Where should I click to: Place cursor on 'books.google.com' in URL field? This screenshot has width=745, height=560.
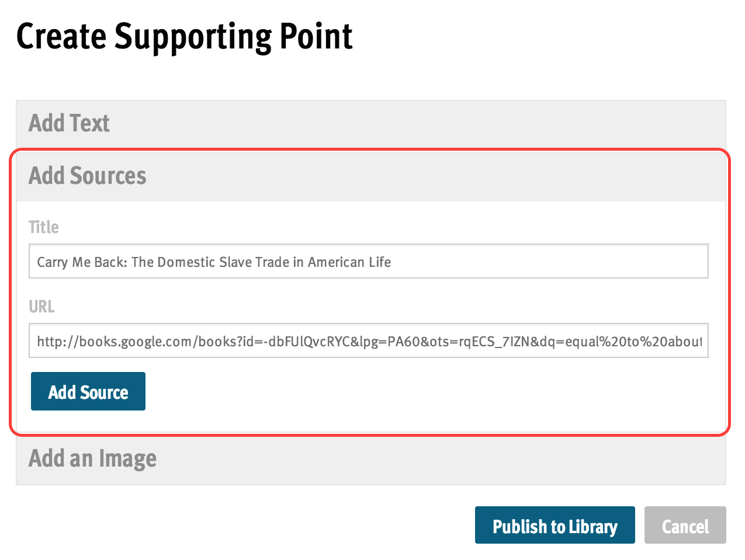point(135,342)
